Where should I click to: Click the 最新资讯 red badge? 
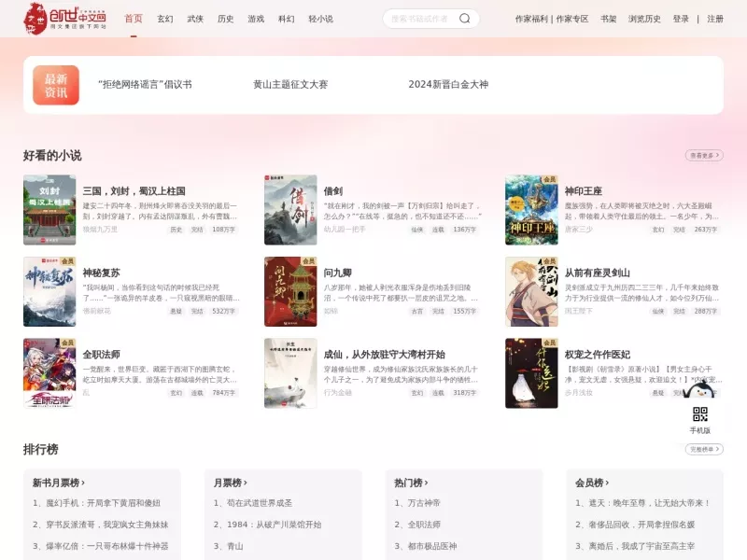coord(56,85)
